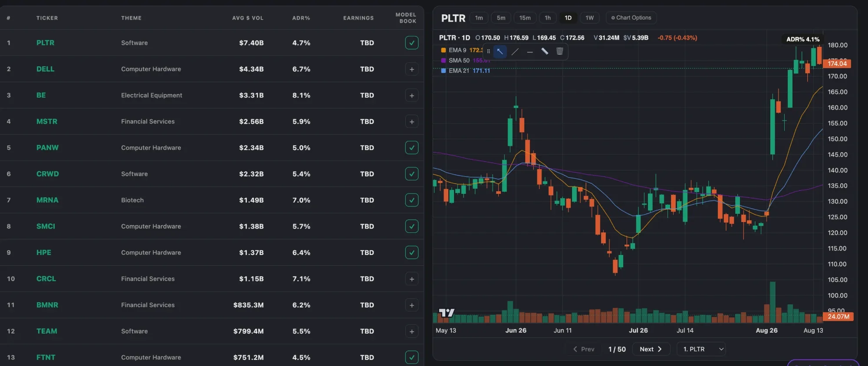Viewport: 868px width, 366px height.
Task: Click the $7.40B volume in PLTR row
Action: tap(251, 43)
